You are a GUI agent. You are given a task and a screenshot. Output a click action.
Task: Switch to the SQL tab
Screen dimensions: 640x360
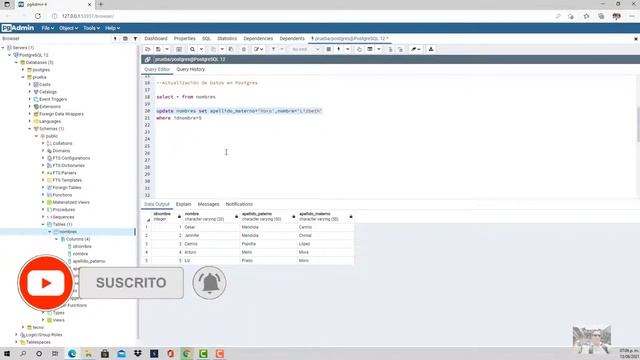coord(207,38)
